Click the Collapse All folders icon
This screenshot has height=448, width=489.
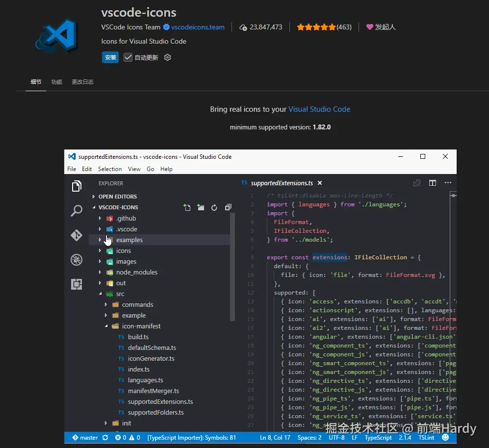coord(228,207)
